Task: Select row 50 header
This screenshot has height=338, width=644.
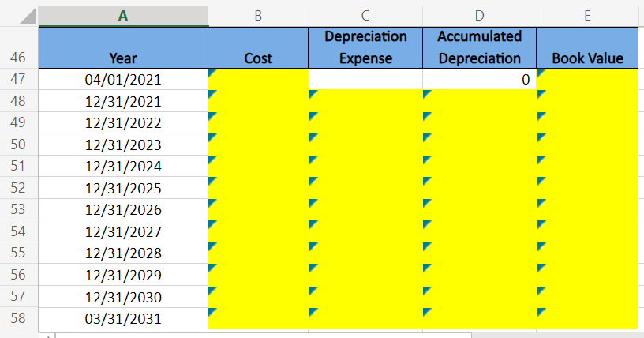Action: (x=18, y=145)
